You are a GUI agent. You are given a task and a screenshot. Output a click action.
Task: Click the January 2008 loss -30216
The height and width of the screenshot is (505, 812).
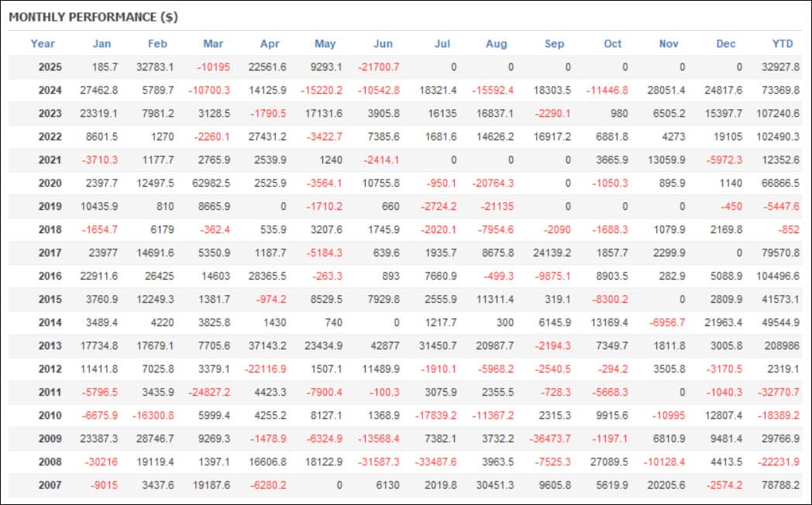(101, 462)
